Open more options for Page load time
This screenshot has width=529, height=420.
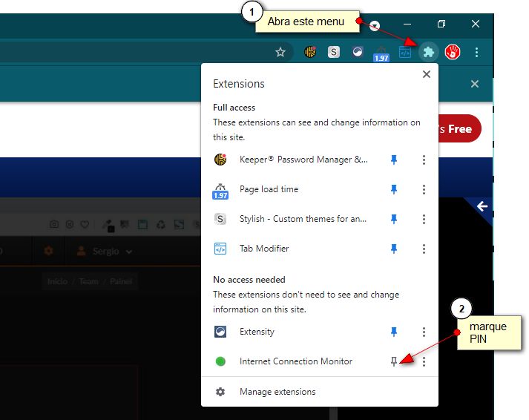point(424,189)
